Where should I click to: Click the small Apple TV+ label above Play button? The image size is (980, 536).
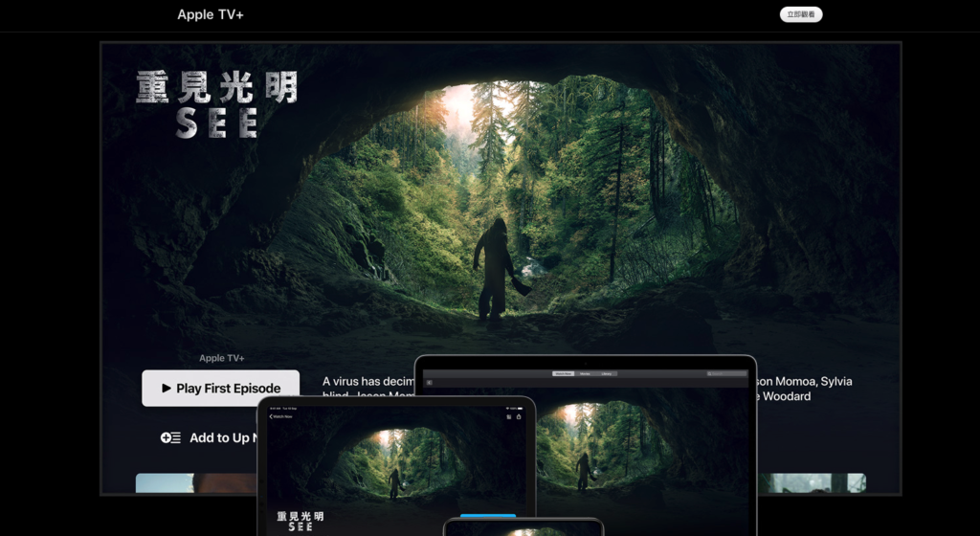pos(222,358)
